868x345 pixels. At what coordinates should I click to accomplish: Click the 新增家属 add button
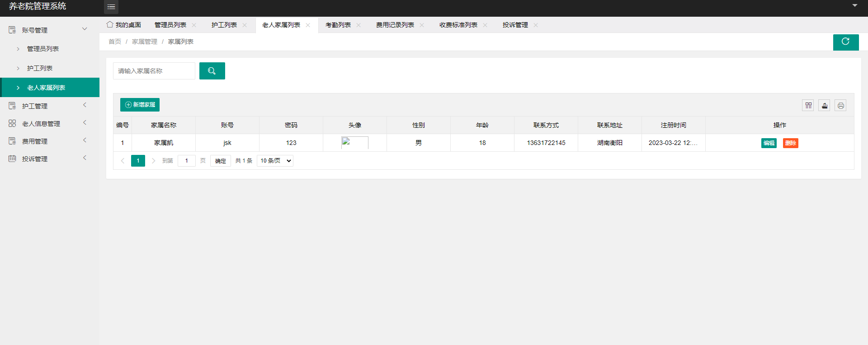click(x=140, y=105)
